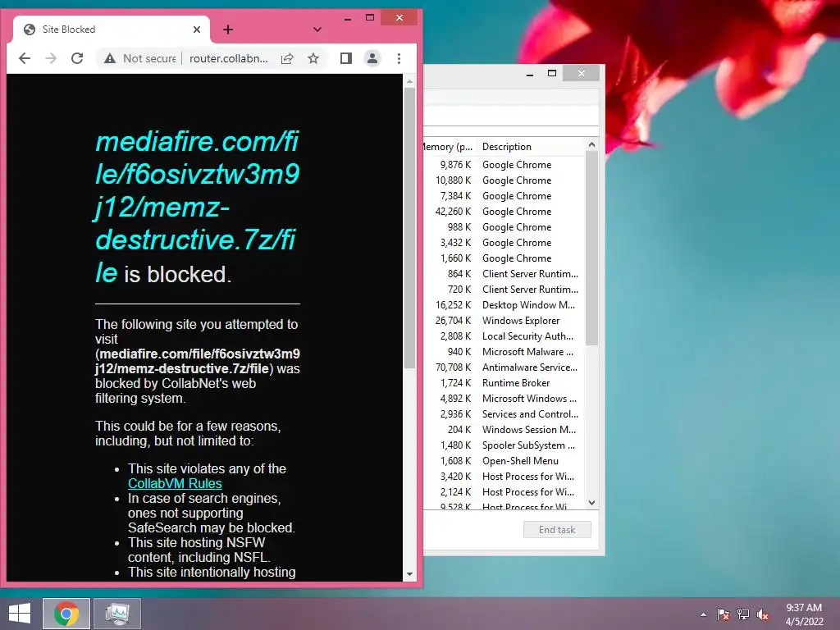Click the forward navigation arrow in Chrome
The width and height of the screenshot is (840, 630).
(51, 58)
